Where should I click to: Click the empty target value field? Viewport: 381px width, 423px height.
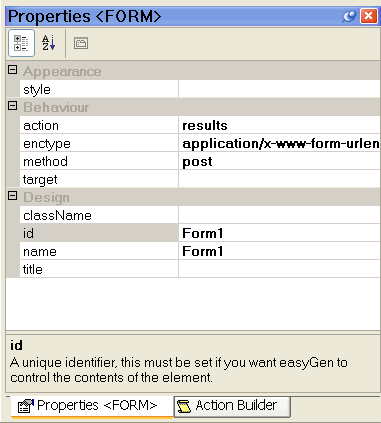coord(280,179)
